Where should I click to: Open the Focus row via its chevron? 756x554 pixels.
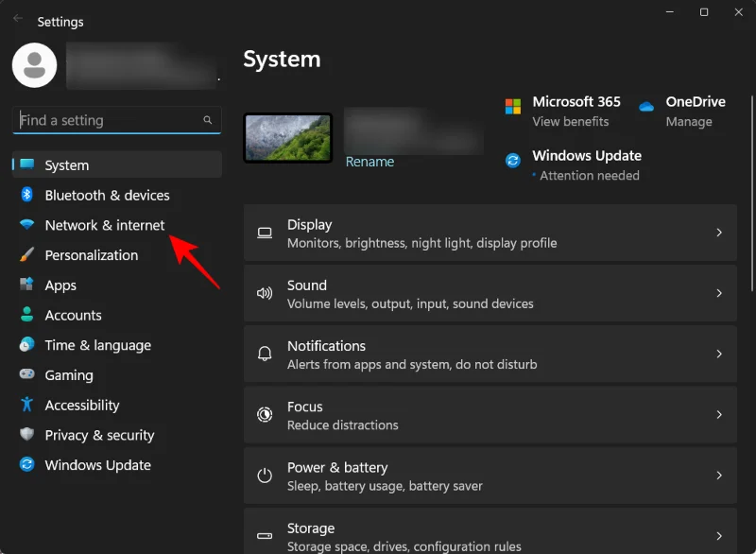coord(721,415)
